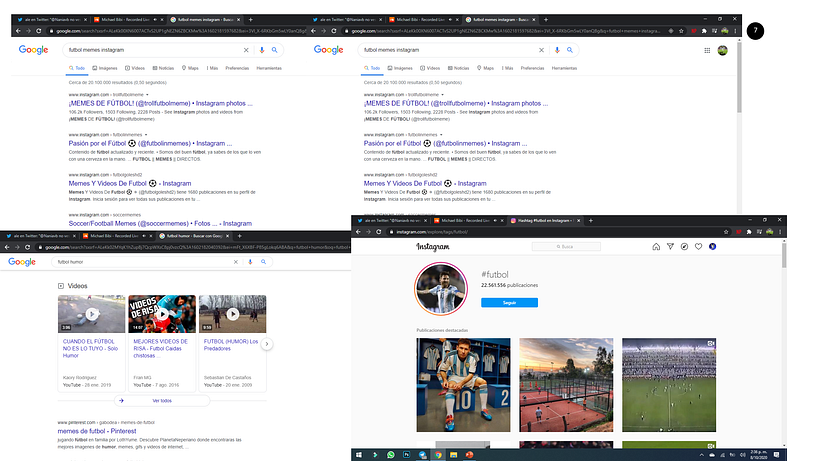Open Extensions puzzle icon in Instagram window
820x461 pixels.
[x=749, y=232]
